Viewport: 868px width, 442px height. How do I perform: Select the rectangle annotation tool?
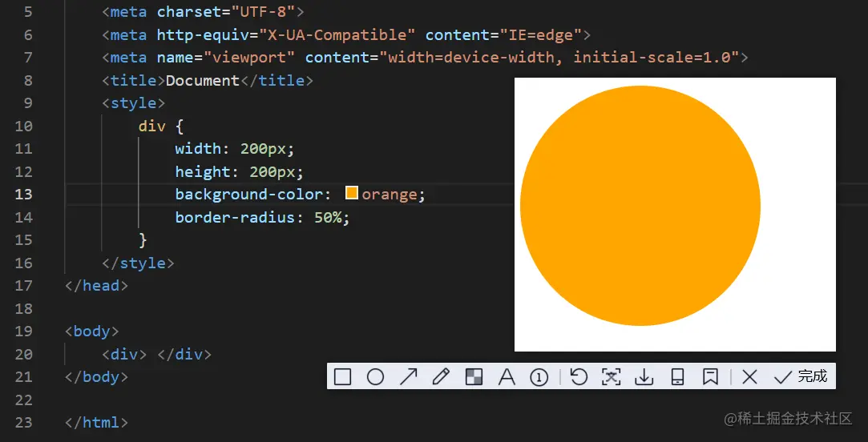pos(343,376)
